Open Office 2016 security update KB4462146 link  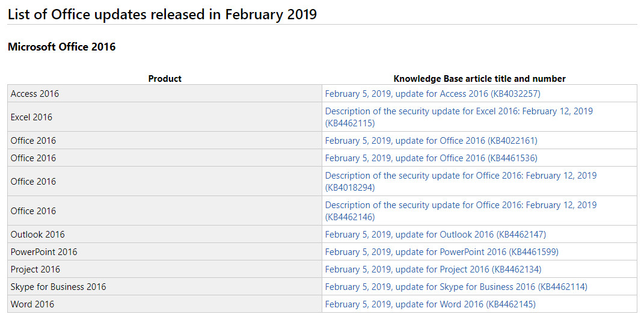(461, 211)
